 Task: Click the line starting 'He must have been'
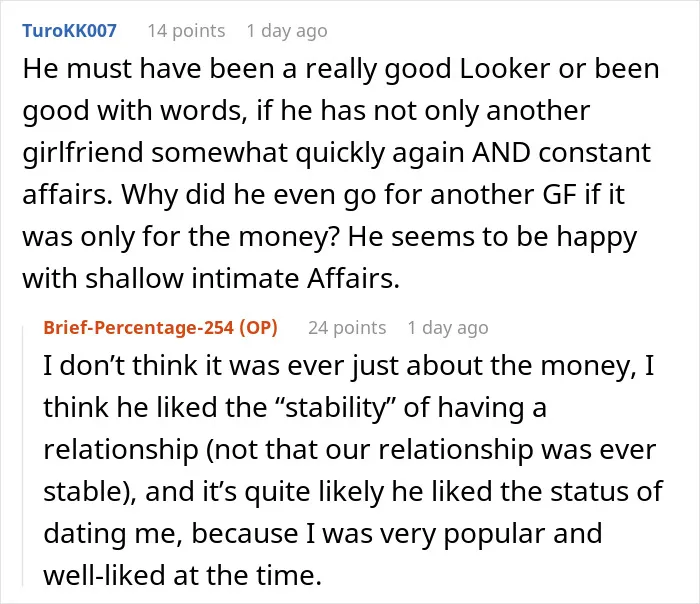coord(341,70)
